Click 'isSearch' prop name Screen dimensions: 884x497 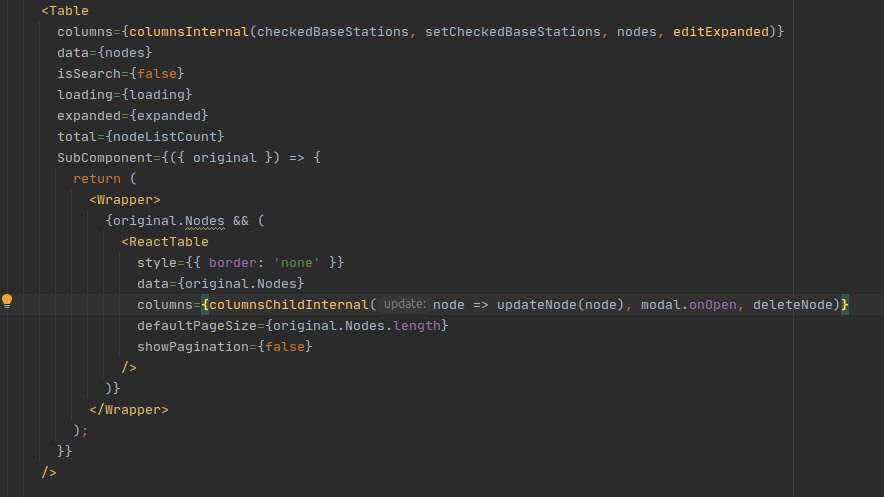(89, 74)
